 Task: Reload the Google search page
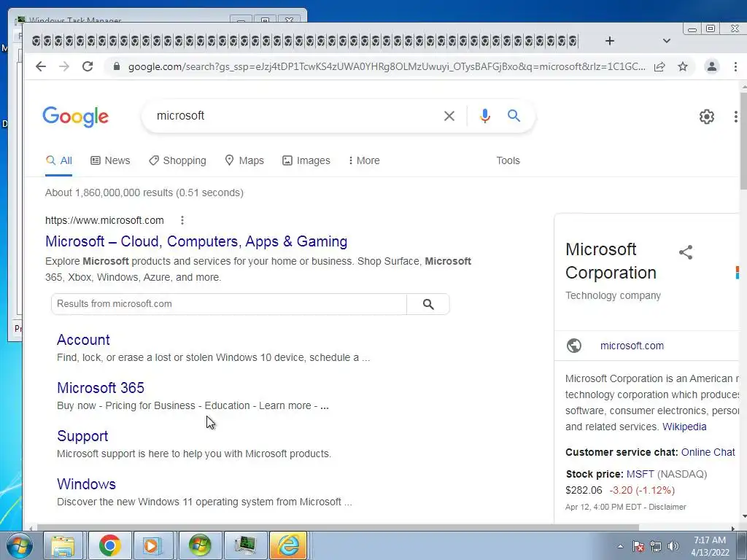[88, 66]
